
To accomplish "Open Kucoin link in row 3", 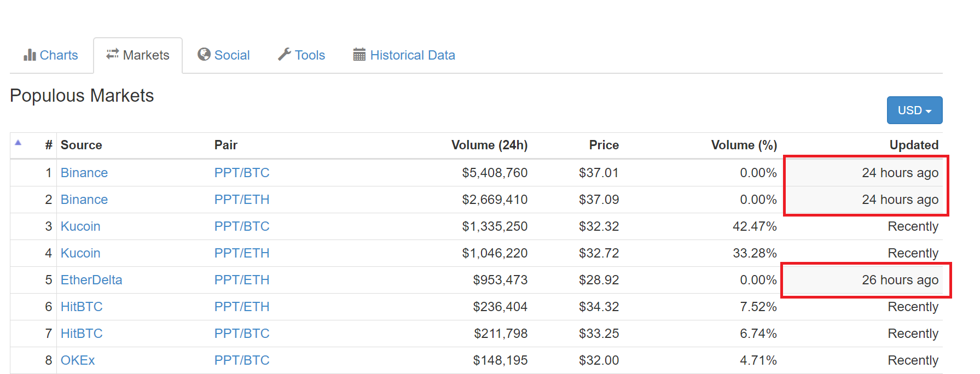I will (80, 226).
